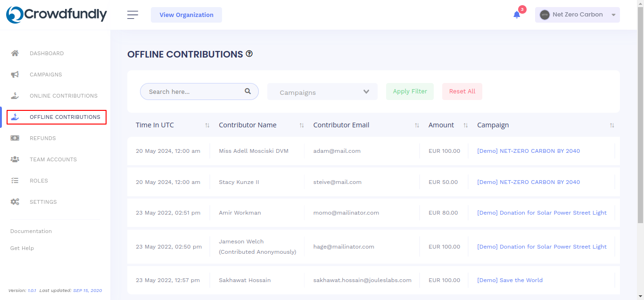644x300 pixels.
Task: Click the search magnifier icon
Action: (248, 92)
